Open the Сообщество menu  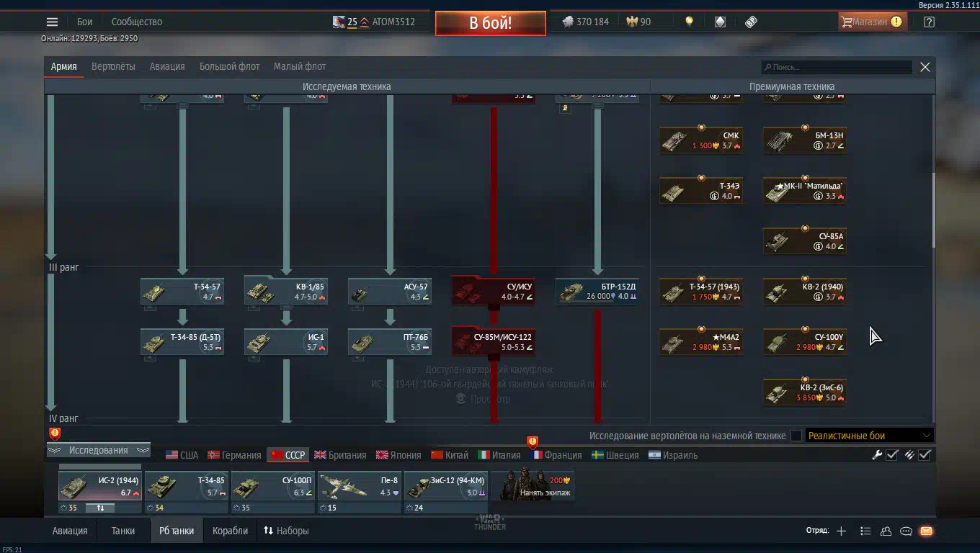[x=137, y=22]
